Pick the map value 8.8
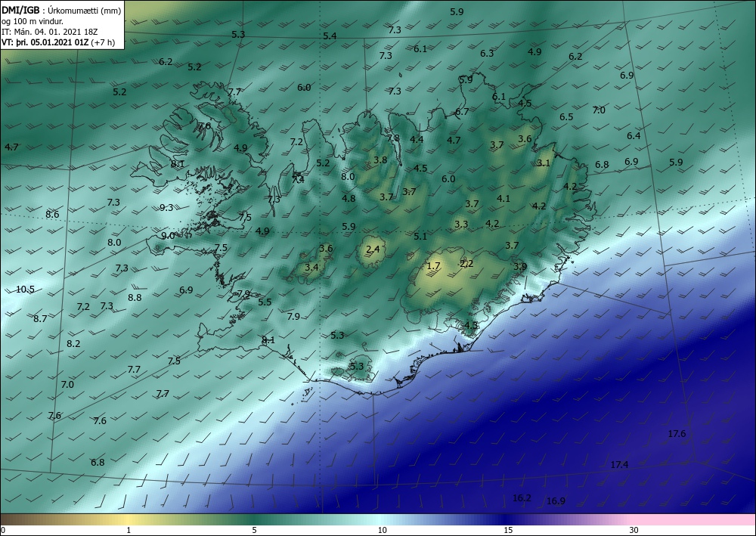Viewport: 756px width, 536px height. point(135,297)
